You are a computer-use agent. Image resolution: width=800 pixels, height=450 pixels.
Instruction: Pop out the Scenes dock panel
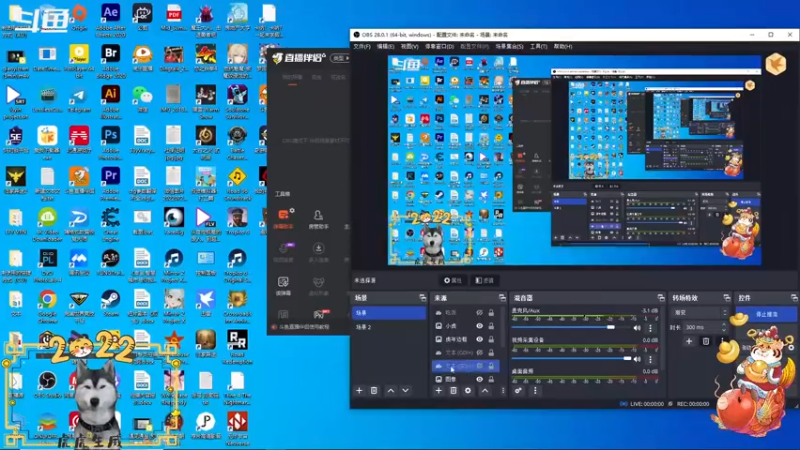pyautogui.click(x=422, y=297)
